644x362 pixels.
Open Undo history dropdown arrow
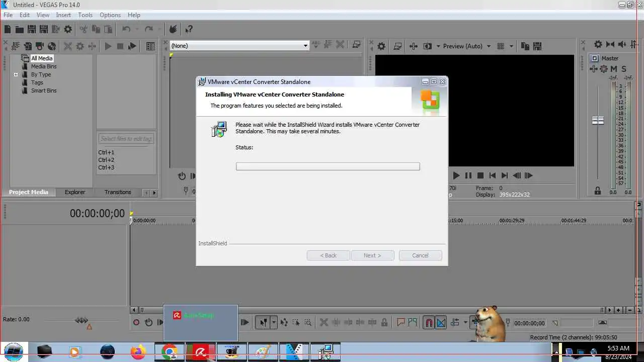(x=137, y=29)
